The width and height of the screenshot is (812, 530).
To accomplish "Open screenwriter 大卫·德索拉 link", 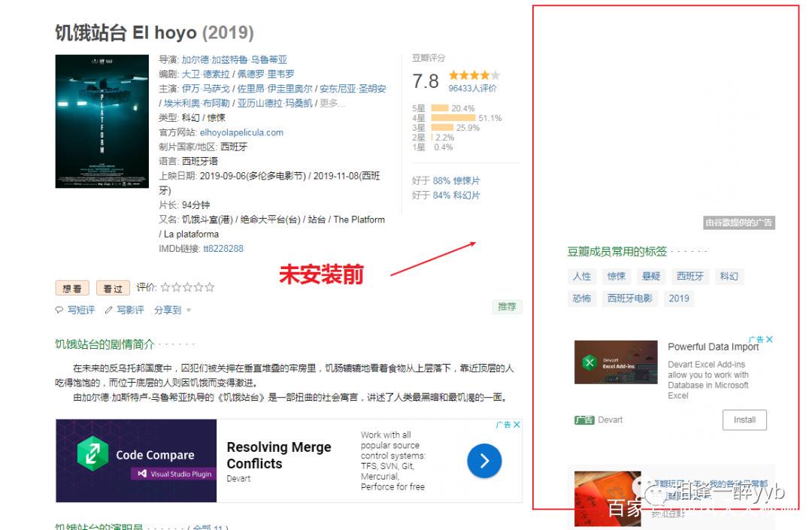I will [205, 74].
